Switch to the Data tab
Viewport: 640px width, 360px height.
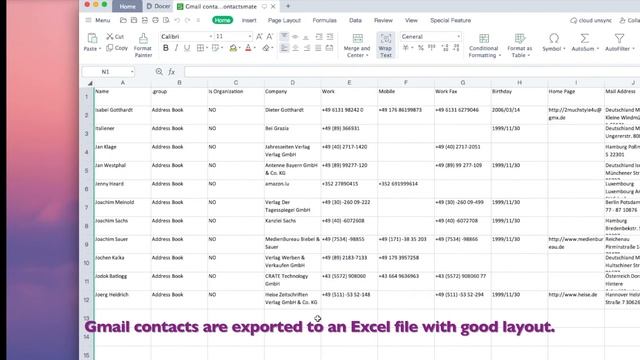[x=355, y=20]
